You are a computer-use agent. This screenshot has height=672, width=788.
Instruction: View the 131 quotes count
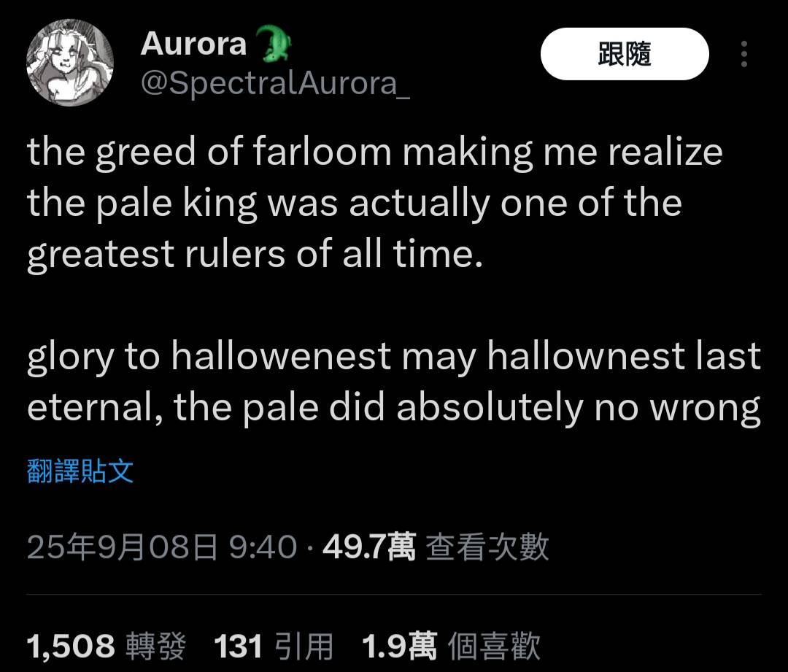coord(238,646)
